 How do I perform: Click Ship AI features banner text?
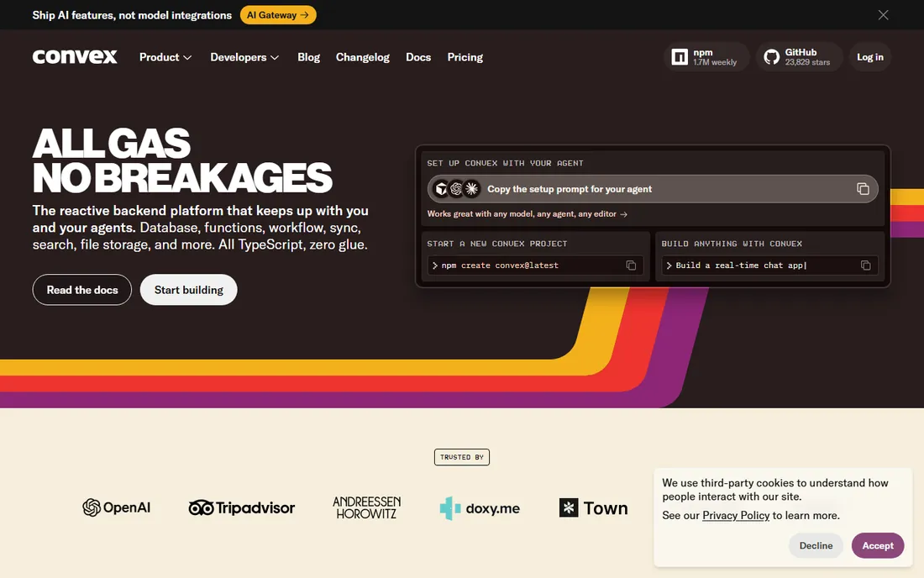click(132, 15)
